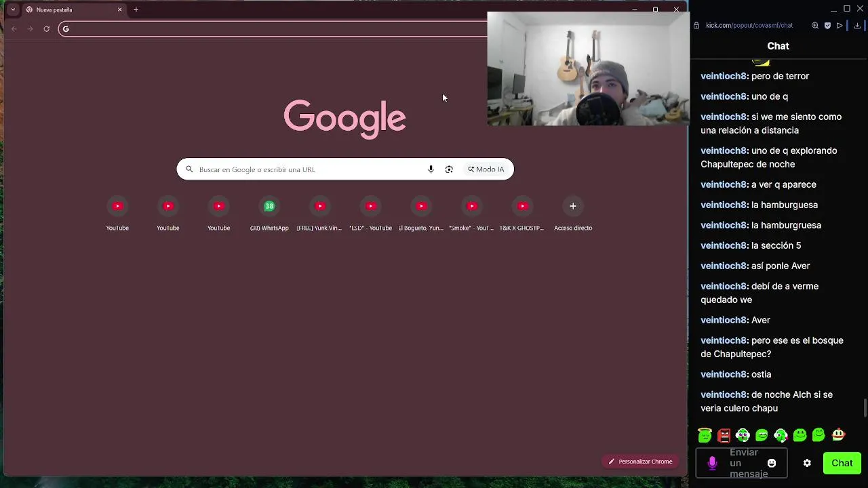Viewport: 868px width, 488px height.
Task: Open chat settings gear icon
Action: click(x=807, y=463)
